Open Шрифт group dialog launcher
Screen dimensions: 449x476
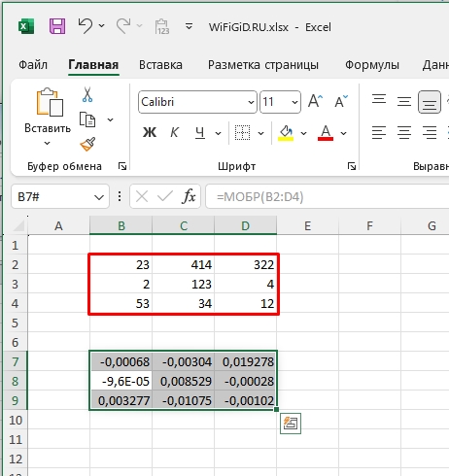[352, 166]
